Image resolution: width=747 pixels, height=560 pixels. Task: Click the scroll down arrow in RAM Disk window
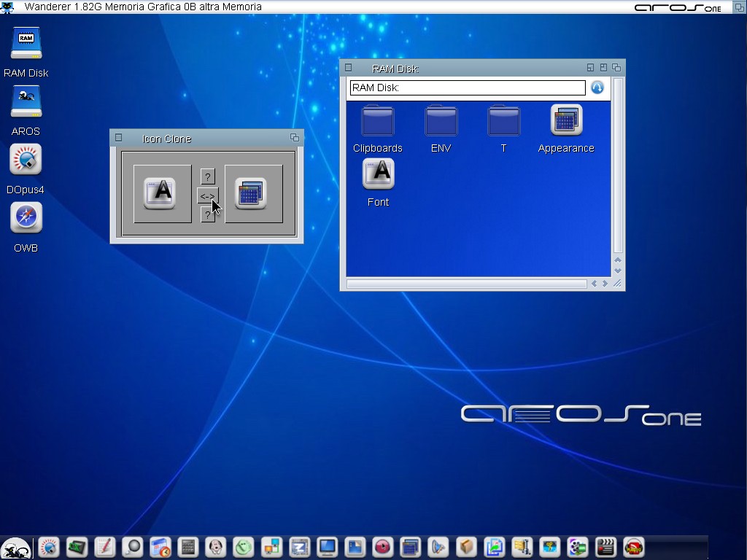[x=618, y=271]
